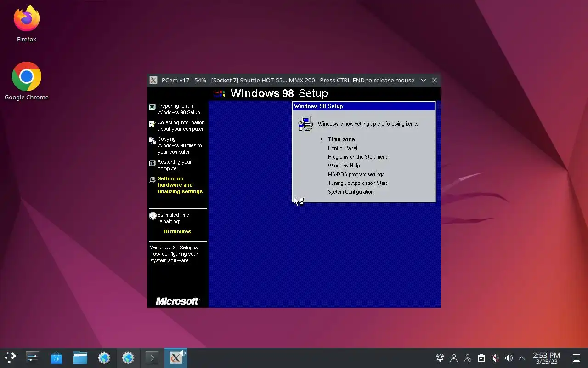This screenshot has height=368, width=588.
Task: Close the PCem emulator window
Action: (435, 80)
